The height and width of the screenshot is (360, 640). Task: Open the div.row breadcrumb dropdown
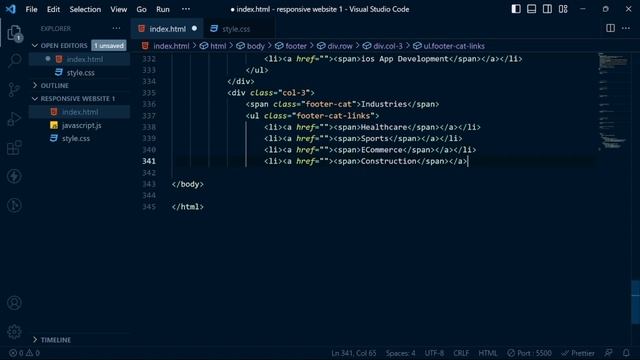coord(335,46)
